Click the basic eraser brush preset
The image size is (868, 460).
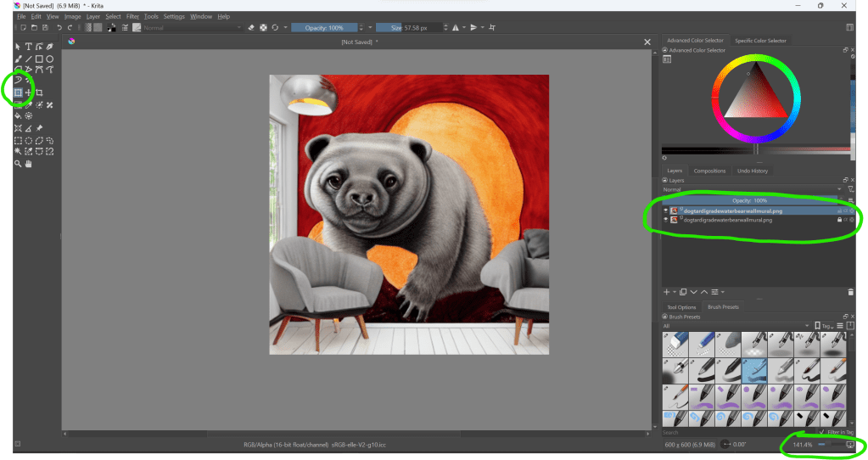point(676,344)
